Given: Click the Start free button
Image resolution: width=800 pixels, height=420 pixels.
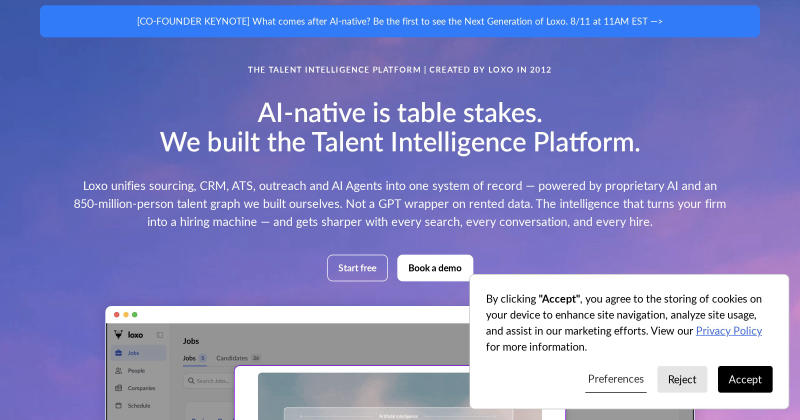Looking at the screenshot, I should click(357, 268).
